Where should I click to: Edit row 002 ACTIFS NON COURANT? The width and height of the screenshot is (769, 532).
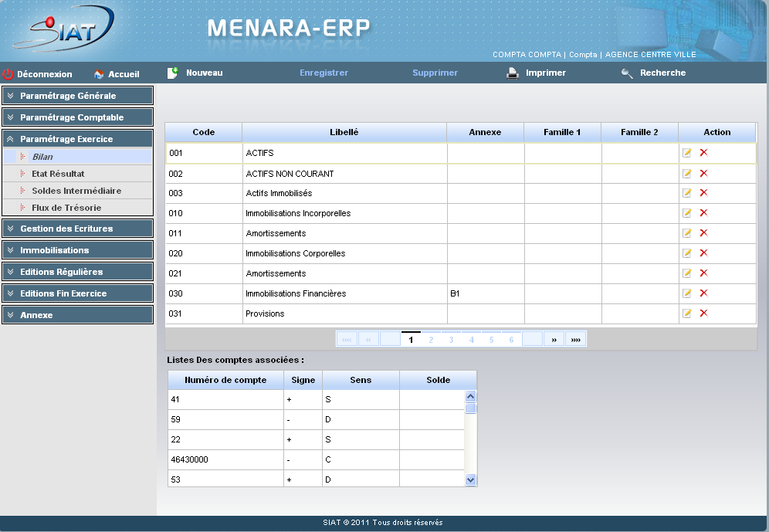point(687,174)
